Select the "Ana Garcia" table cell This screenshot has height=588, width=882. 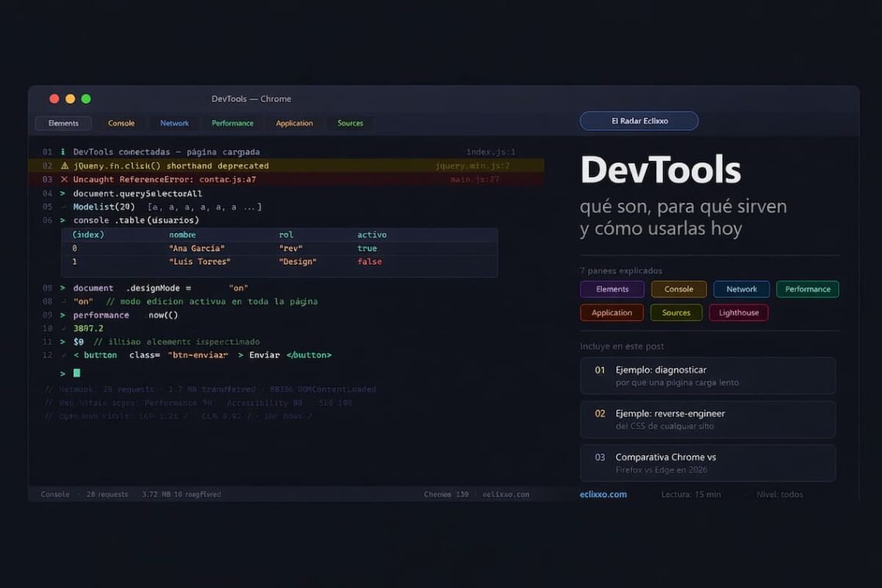coord(197,248)
